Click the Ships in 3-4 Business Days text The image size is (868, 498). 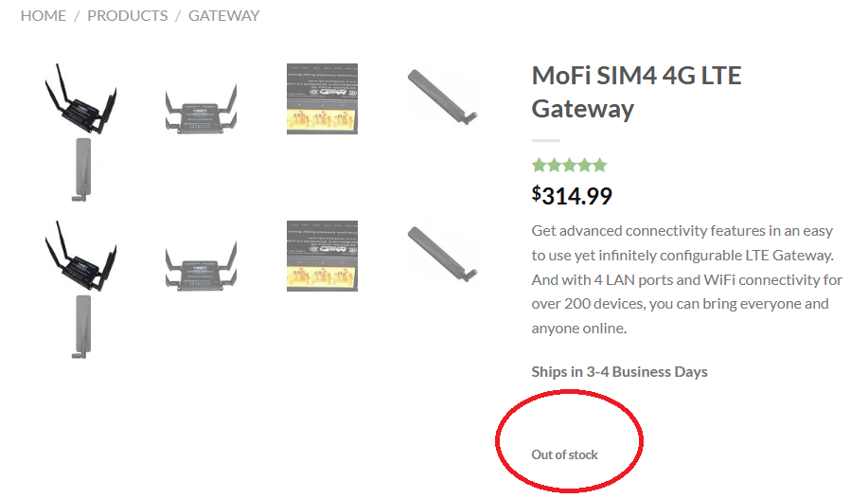click(x=619, y=371)
